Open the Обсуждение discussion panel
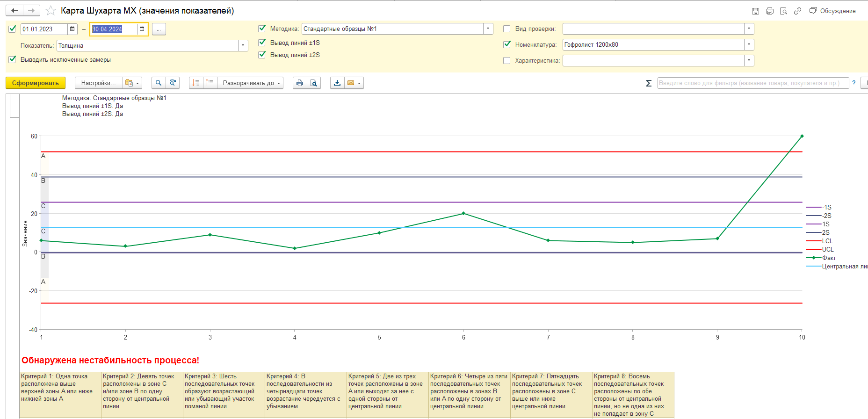Image resolution: width=868 pixels, height=419 pixels. click(833, 11)
